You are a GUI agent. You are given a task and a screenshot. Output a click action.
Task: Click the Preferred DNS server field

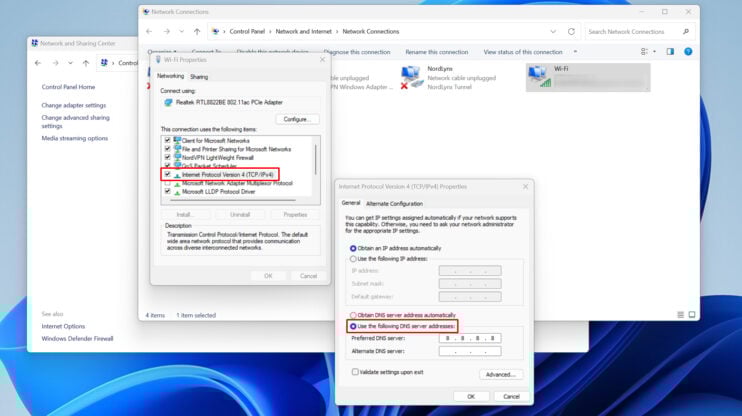469,338
